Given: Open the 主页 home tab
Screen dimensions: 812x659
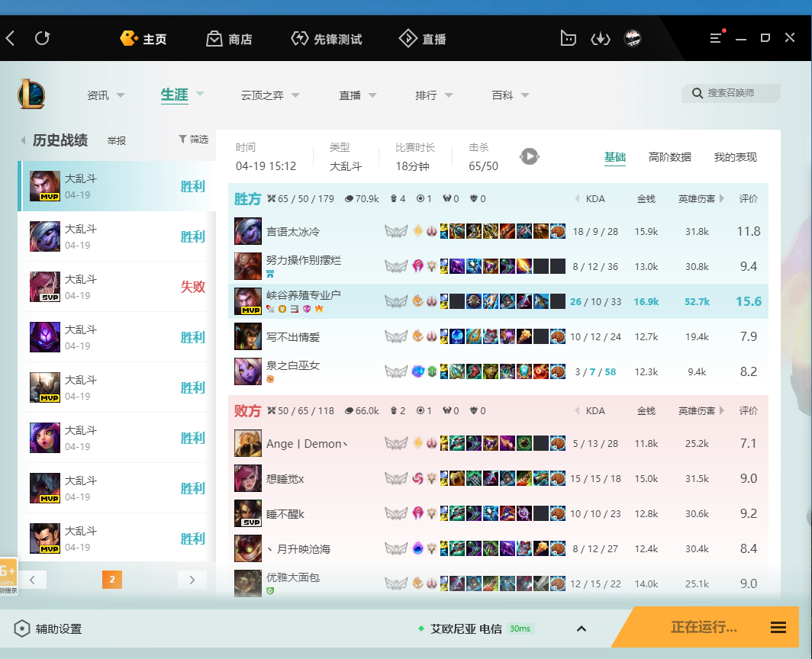Looking at the screenshot, I should pos(143,39).
